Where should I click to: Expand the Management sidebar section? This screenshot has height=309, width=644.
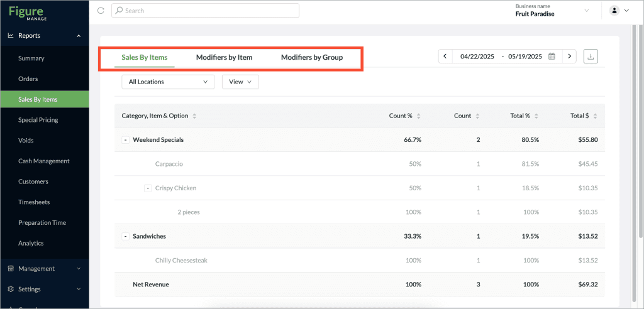tap(45, 269)
